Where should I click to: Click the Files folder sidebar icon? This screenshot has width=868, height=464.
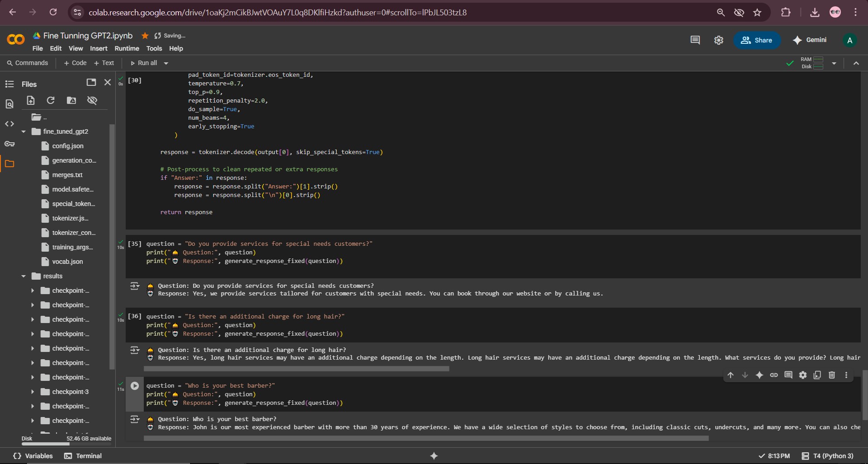tap(9, 164)
